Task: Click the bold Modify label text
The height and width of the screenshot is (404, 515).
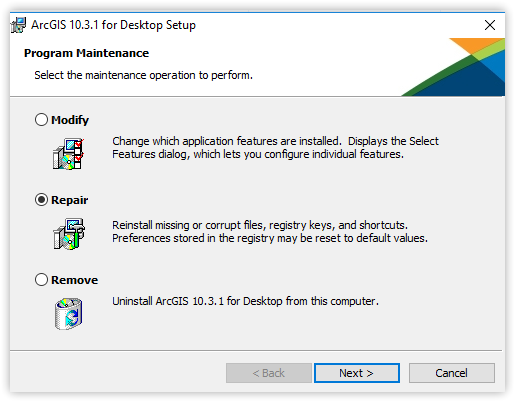Action: 70,120
